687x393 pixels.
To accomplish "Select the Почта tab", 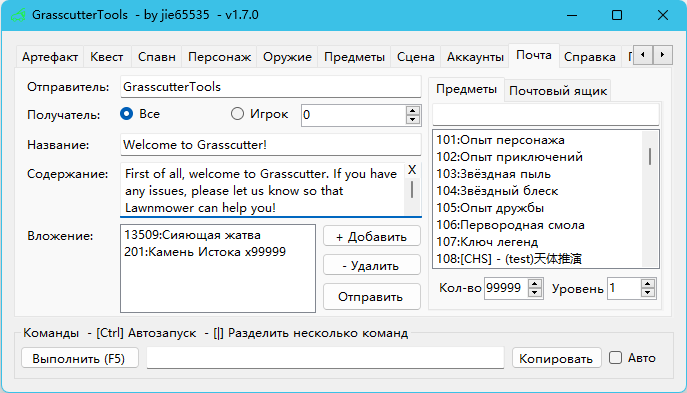I will (534, 55).
